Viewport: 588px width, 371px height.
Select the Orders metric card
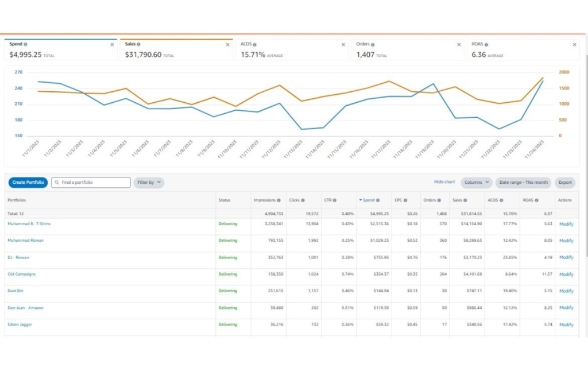point(407,49)
